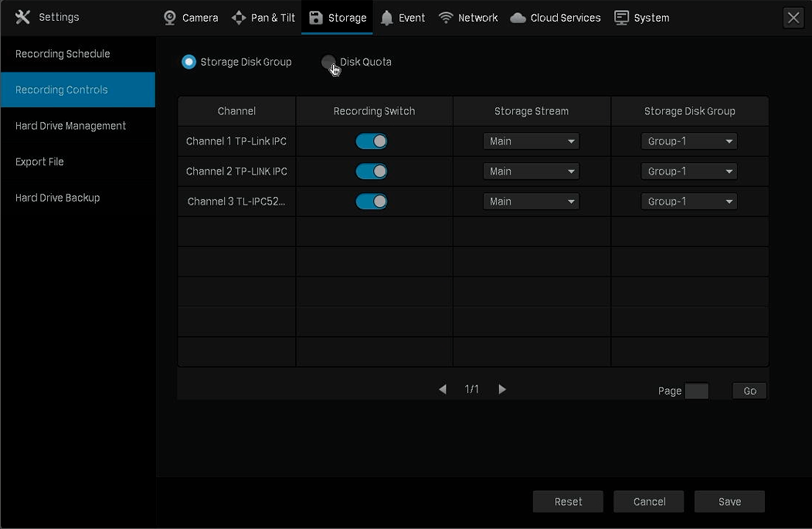Click the Channel column header

click(x=236, y=111)
